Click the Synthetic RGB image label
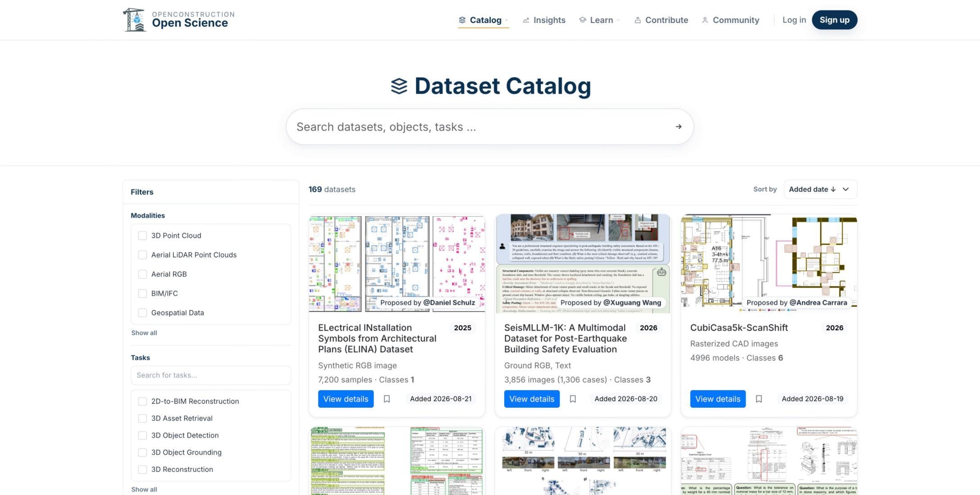The image size is (980, 495). [357, 366]
